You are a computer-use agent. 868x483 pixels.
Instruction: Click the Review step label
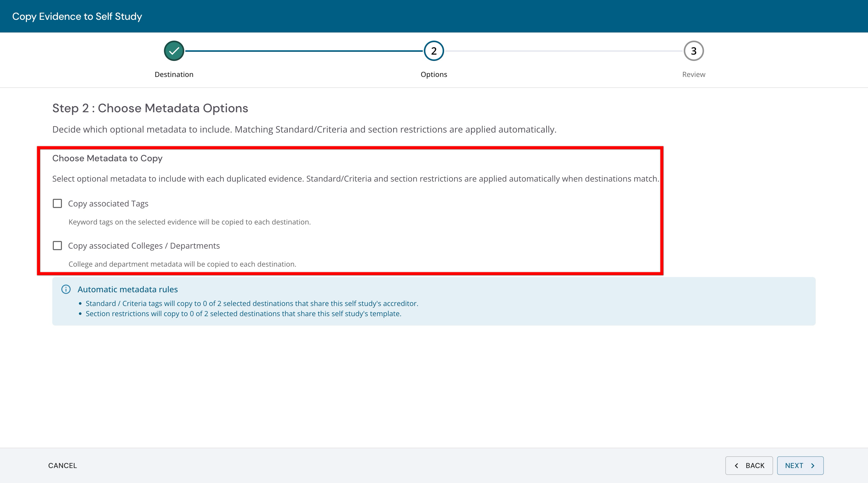[x=693, y=74]
